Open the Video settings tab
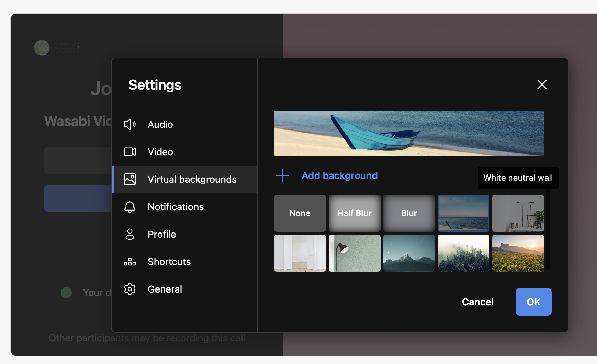Screen dimensions: 597x364 [185, 152]
